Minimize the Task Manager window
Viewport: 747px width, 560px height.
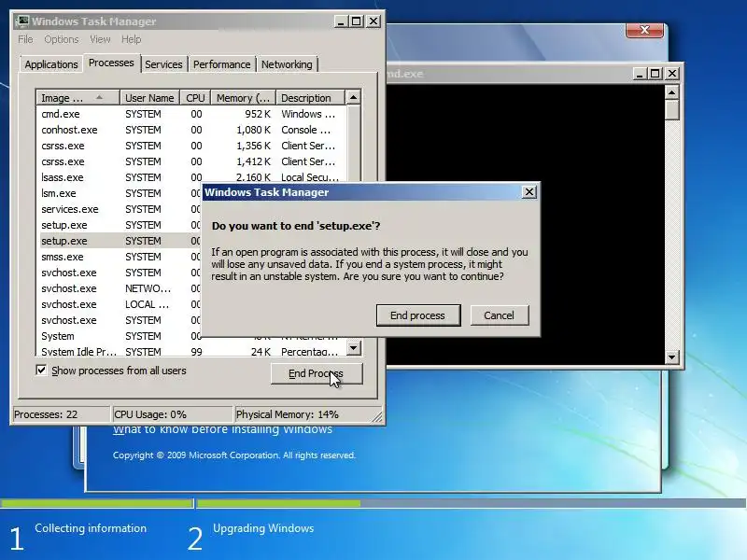(340, 21)
